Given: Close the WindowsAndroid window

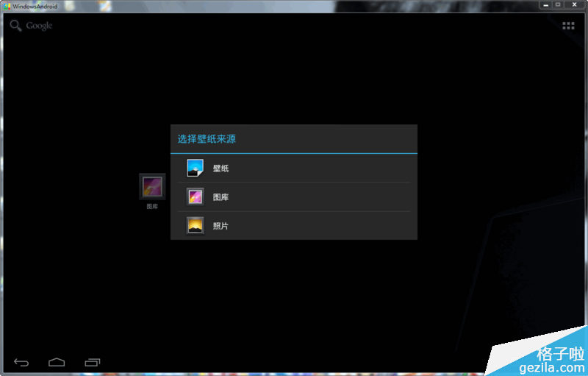Looking at the screenshot, I should click(574, 5).
